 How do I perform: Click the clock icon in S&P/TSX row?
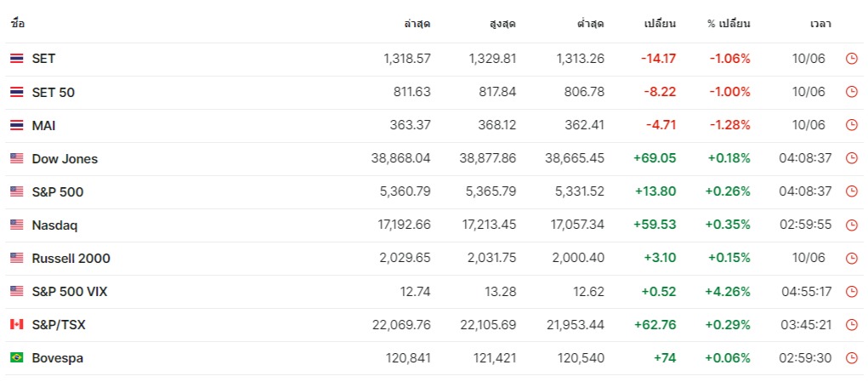coord(851,325)
